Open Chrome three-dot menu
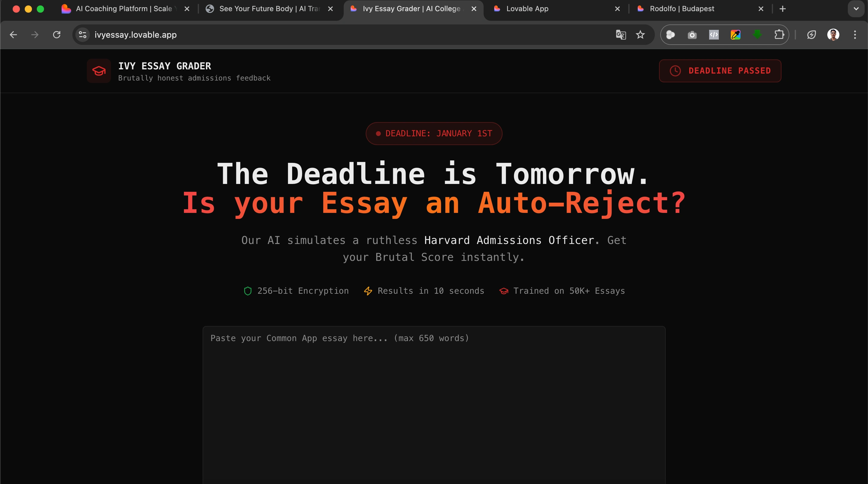This screenshot has width=868, height=484. point(855,35)
